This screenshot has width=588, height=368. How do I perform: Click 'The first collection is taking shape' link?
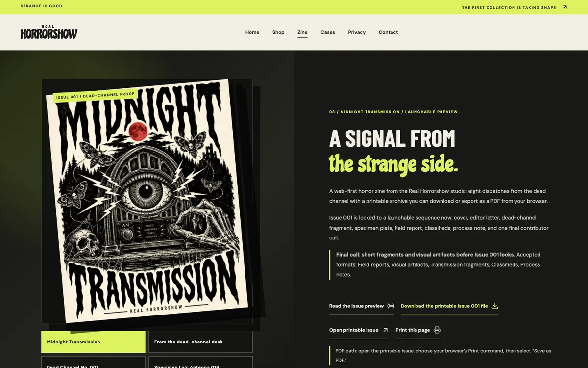point(514,7)
